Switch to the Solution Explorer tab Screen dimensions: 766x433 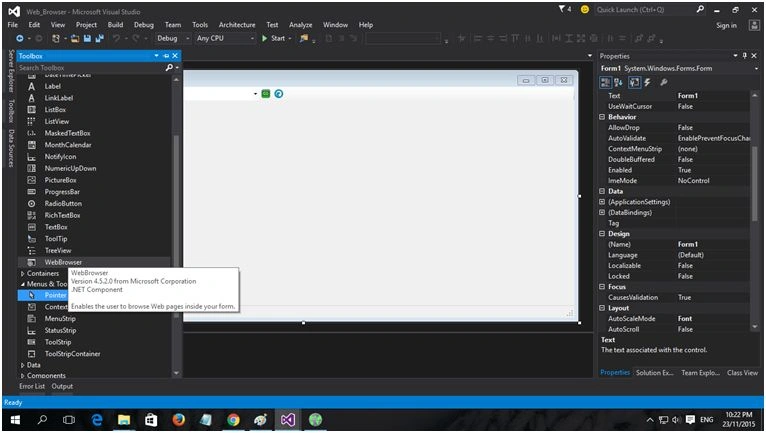(x=654, y=373)
